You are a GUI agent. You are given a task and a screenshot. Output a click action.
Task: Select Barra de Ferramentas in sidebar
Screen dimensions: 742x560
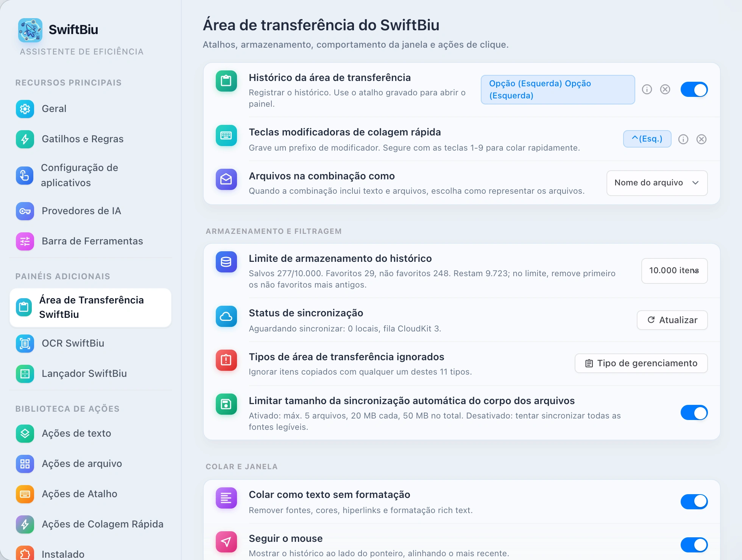(90, 241)
